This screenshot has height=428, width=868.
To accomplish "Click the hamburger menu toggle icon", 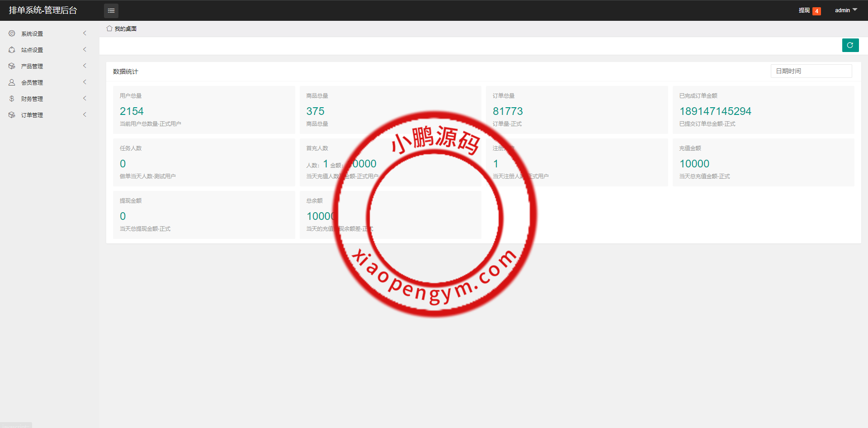I will coord(111,10).
